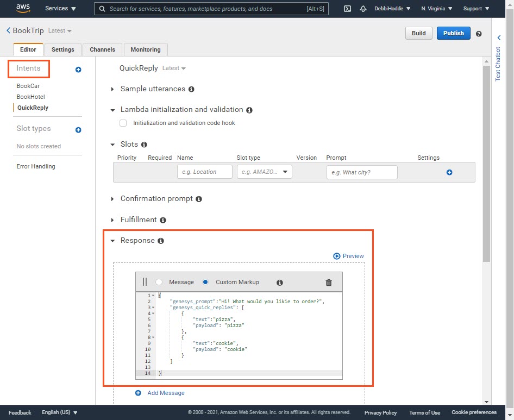The height and width of the screenshot is (420, 514).
Task: Enable Initialization and validation code hook
Action: (123, 123)
